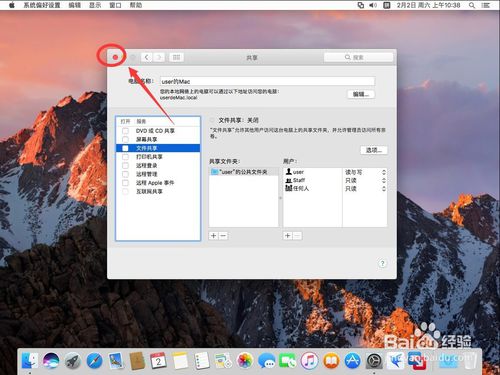This screenshot has width=500, height=375.
Task: Open Calendar icon in the Dock
Action: (159, 361)
